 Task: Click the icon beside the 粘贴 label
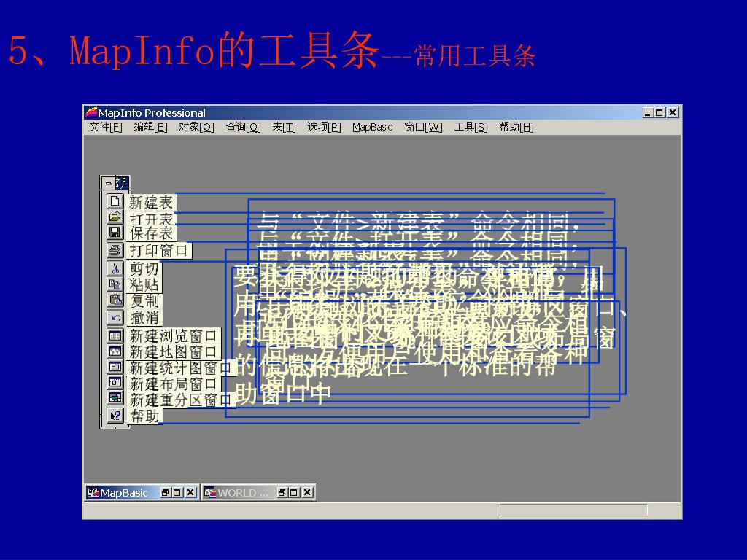pyautogui.click(x=115, y=284)
